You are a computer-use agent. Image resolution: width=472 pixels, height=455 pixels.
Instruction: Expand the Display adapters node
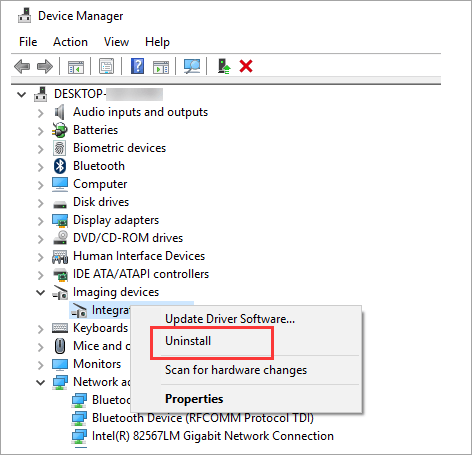(40, 221)
